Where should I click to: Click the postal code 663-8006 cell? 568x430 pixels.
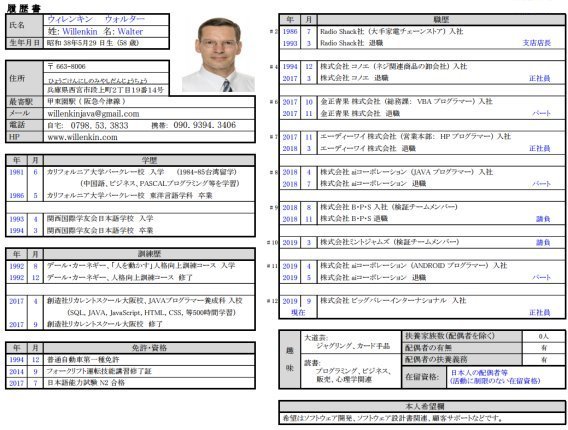[106, 67]
